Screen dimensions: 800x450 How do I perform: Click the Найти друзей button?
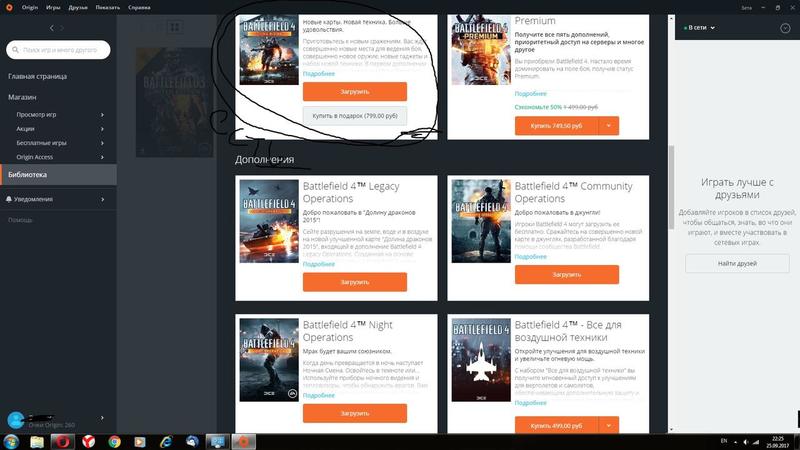point(737,263)
